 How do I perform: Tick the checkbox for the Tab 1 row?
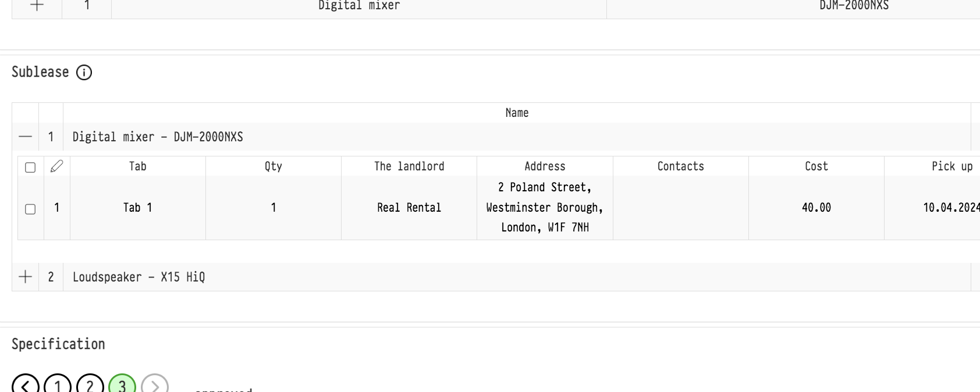click(30, 209)
